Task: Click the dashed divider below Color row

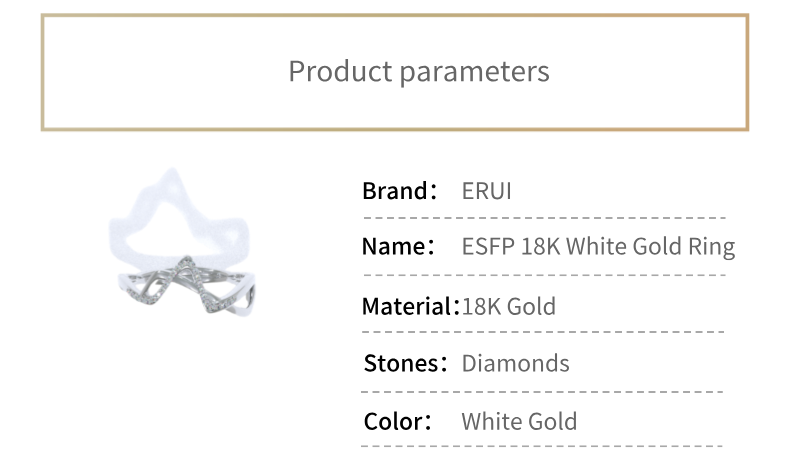Action: coord(542,446)
